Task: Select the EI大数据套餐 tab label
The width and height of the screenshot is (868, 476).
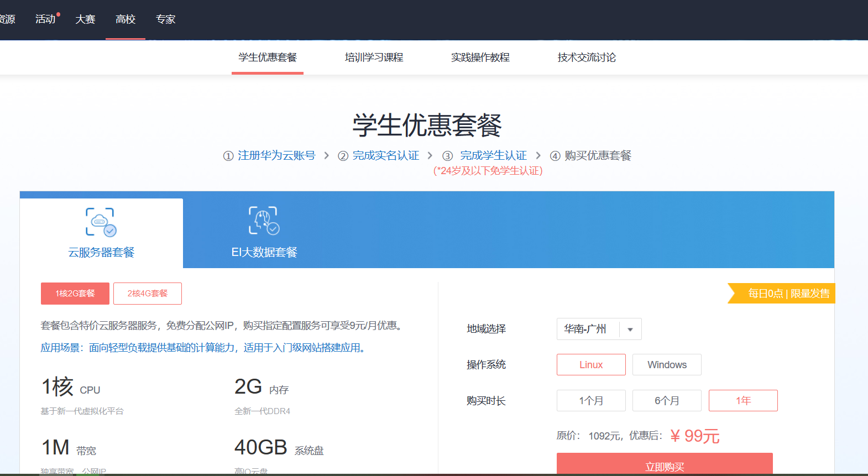Action: pyautogui.click(x=264, y=252)
